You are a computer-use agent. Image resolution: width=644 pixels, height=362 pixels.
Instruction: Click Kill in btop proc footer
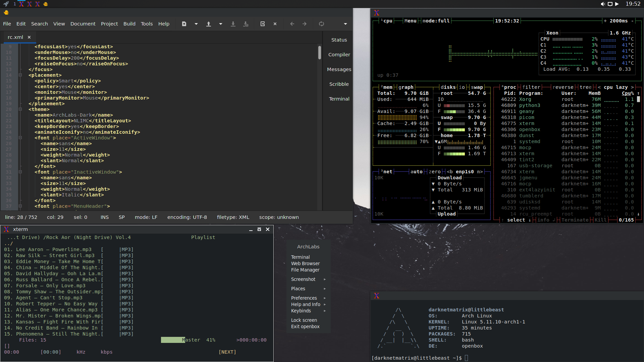[601, 220]
